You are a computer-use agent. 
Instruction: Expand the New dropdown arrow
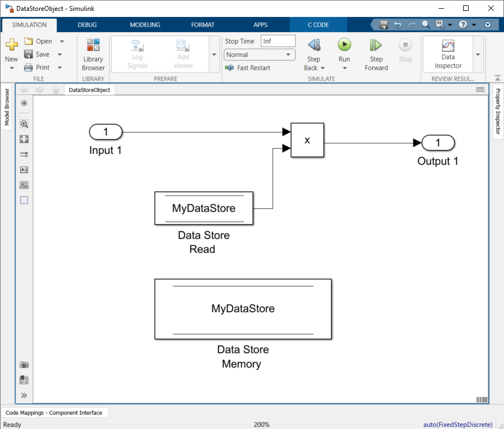coord(11,68)
